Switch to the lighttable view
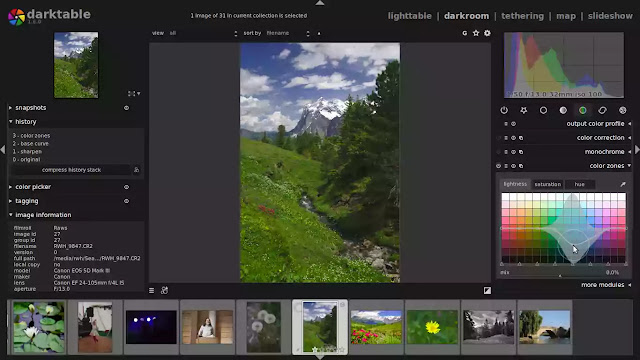Screen dimensions: 640x360 click(x=409, y=16)
